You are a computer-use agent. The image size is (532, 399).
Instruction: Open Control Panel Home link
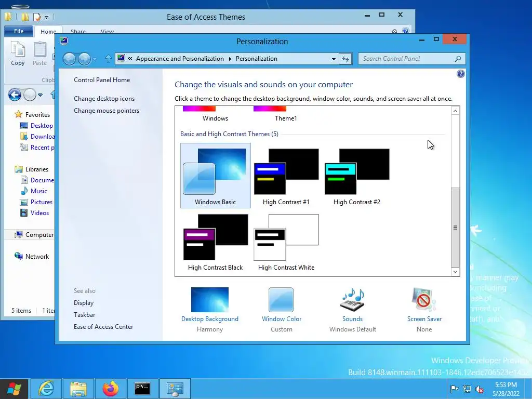102,79
